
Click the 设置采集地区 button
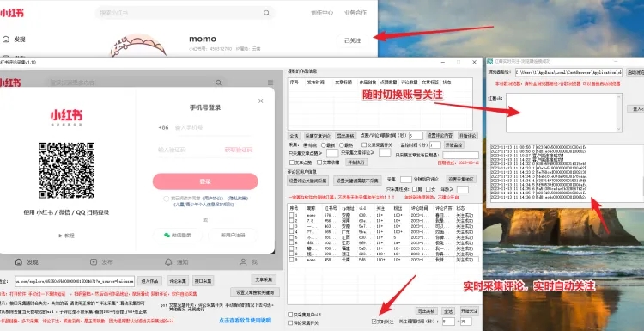point(461,180)
